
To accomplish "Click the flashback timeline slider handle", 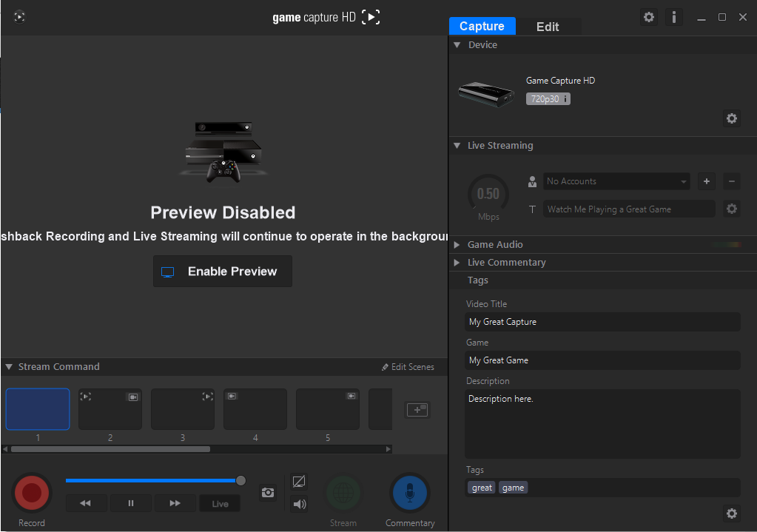I will (x=240, y=480).
